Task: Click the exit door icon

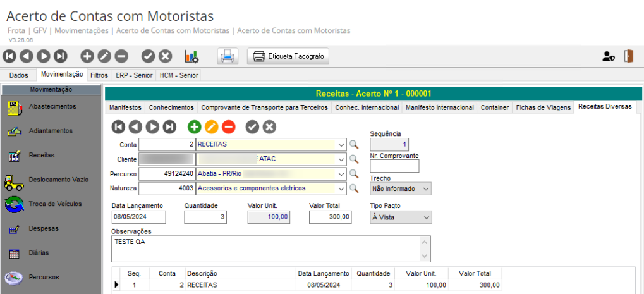Action: pyautogui.click(x=628, y=56)
